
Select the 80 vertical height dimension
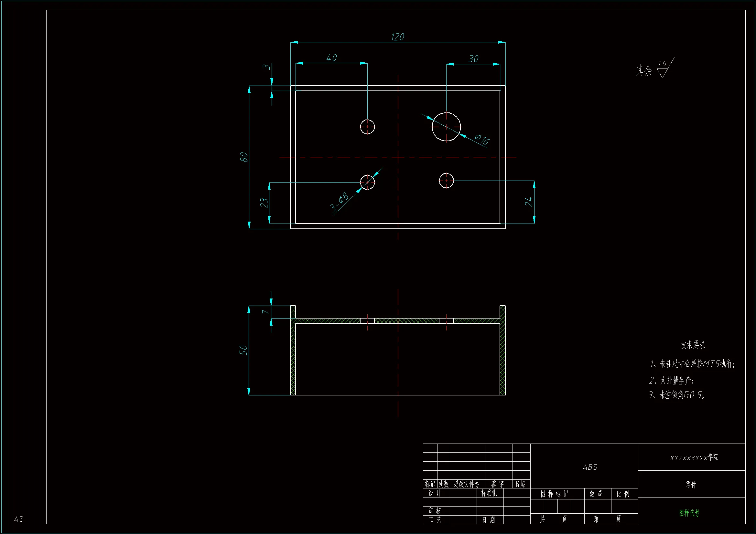[x=244, y=157]
